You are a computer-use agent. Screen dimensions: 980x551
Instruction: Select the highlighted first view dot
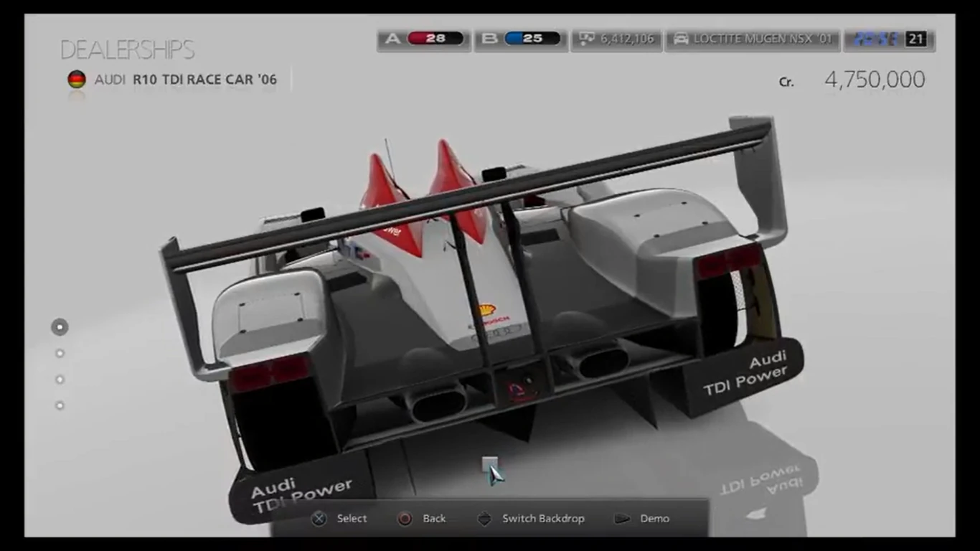[x=60, y=327]
